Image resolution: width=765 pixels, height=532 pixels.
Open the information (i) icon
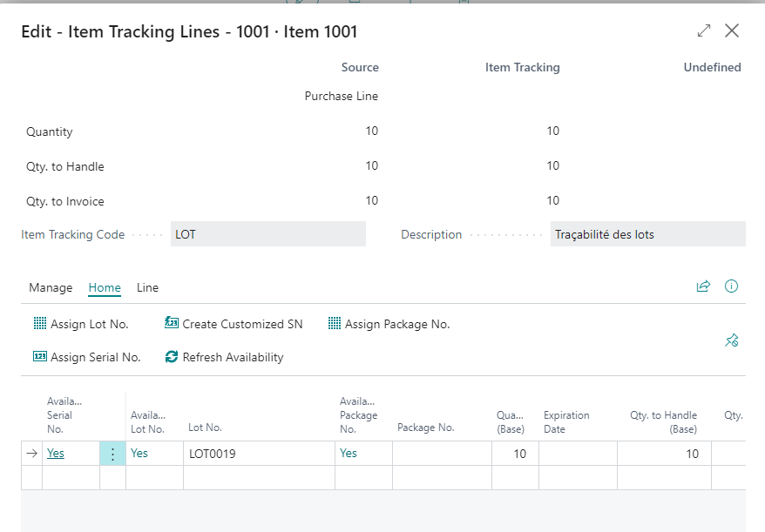[x=731, y=286]
